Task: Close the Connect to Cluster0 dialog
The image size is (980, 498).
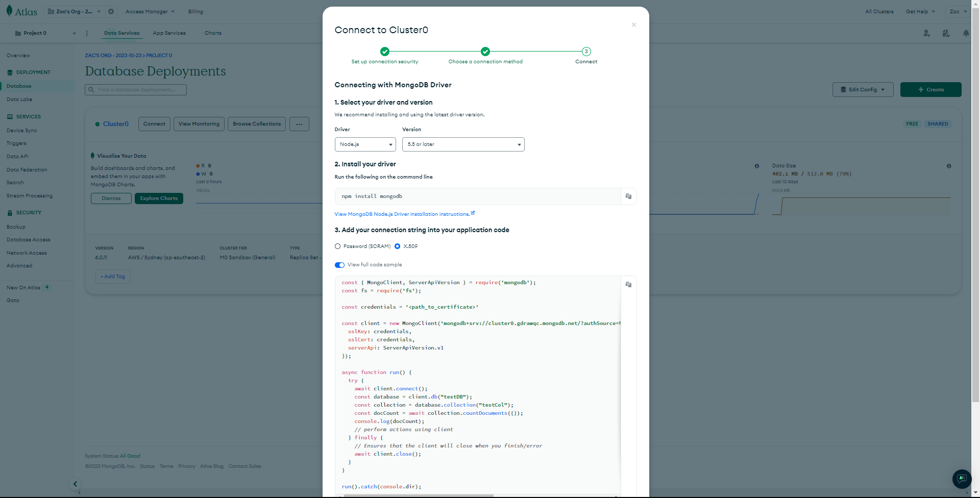Action: (x=633, y=25)
